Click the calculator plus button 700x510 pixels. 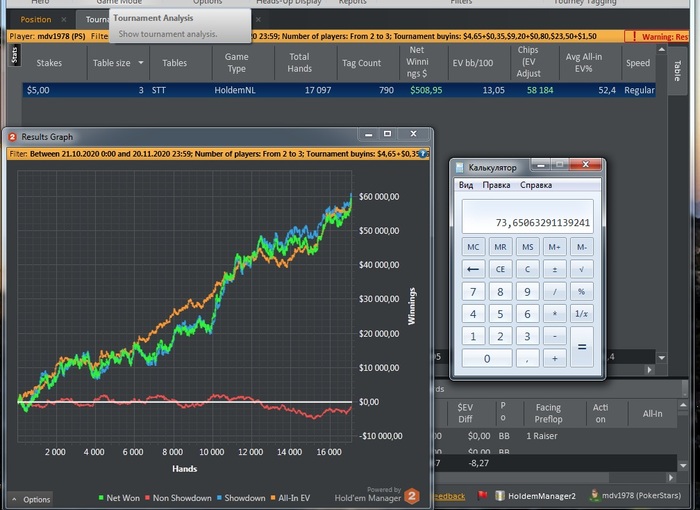coord(554,358)
